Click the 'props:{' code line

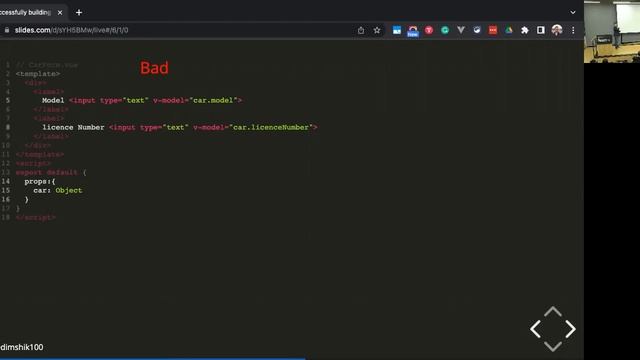[40, 182]
